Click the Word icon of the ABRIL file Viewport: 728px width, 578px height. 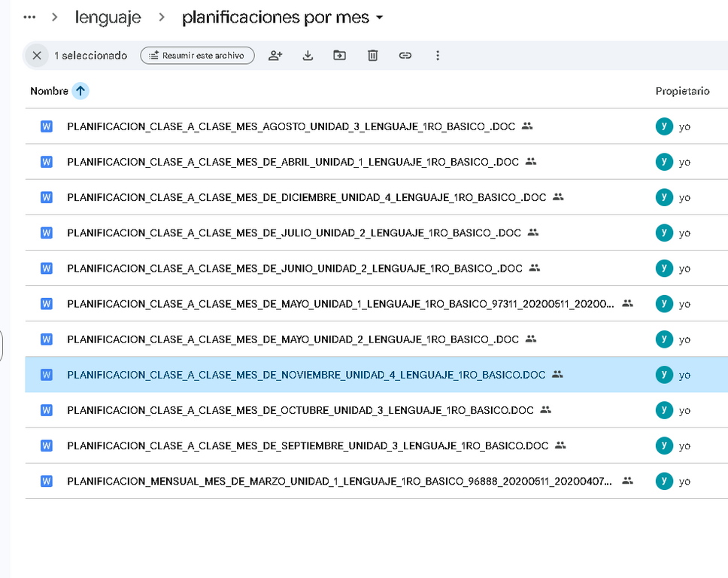47,162
